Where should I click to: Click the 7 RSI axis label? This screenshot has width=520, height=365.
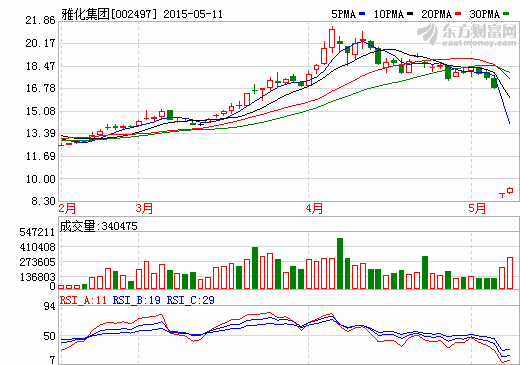click(52, 360)
